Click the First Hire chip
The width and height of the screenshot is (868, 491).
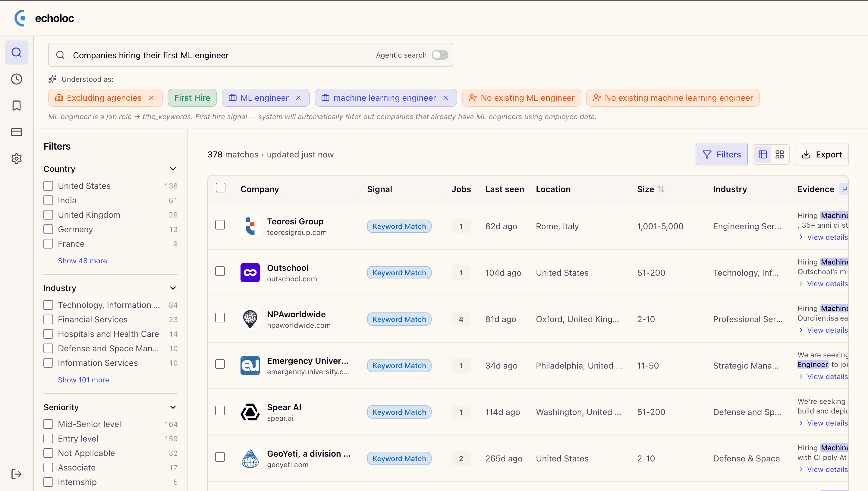click(x=192, y=98)
